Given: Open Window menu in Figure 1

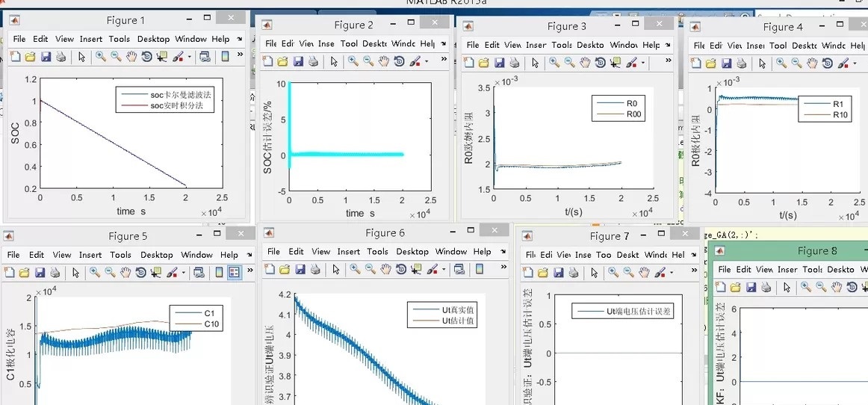Looking at the screenshot, I should pyautogui.click(x=190, y=40).
